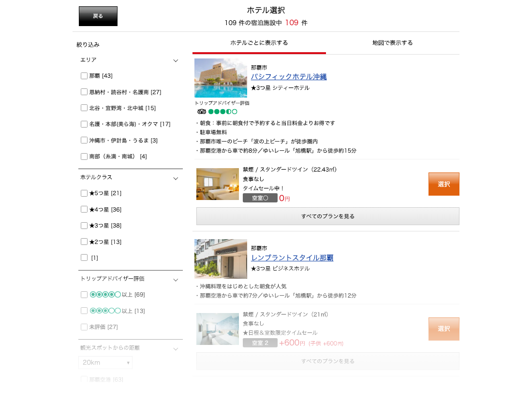Check the three-circle rating 以上 [13] checkbox
Screen dimensions: 532x400
84,311
